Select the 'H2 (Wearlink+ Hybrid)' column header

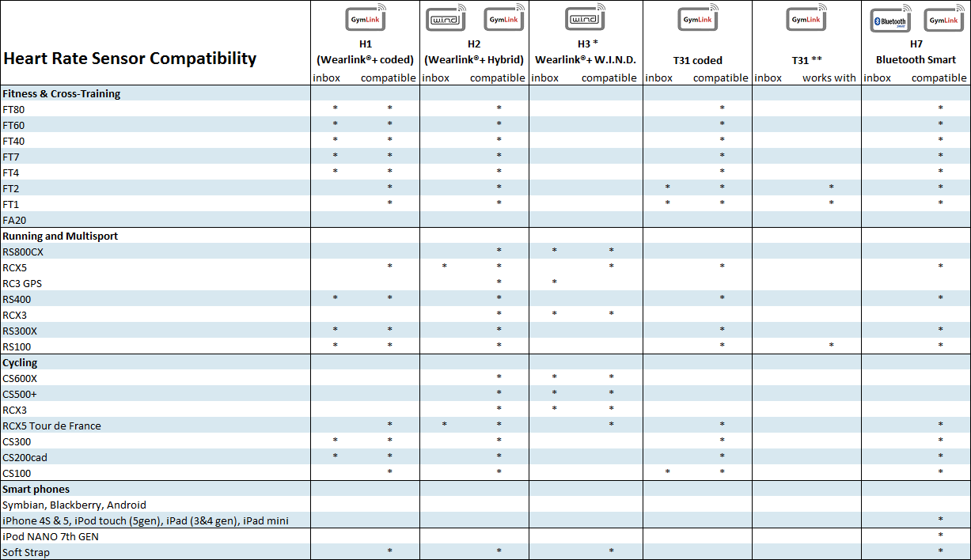coord(474,52)
